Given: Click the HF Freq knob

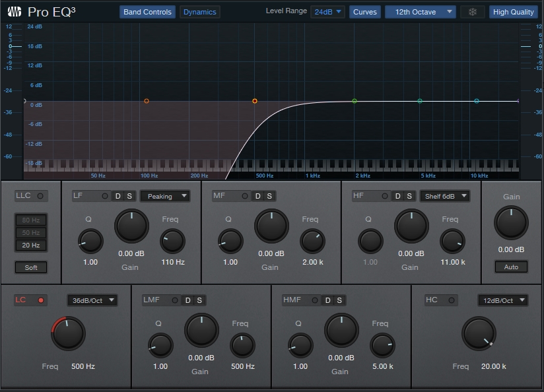Looking at the screenshot, I should point(452,241).
